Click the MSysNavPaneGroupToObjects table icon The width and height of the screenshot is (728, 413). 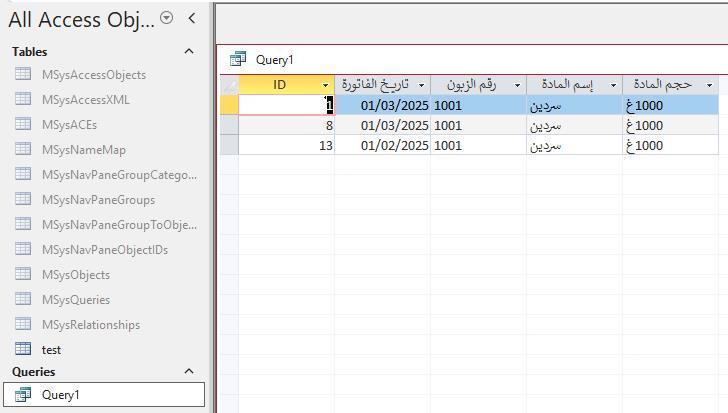(x=23, y=224)
